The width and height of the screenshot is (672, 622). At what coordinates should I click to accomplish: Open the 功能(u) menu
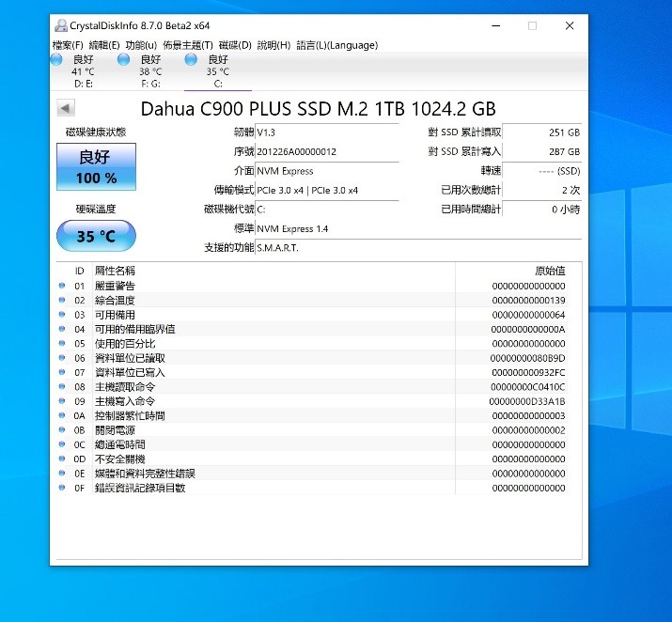pos(141,45)
